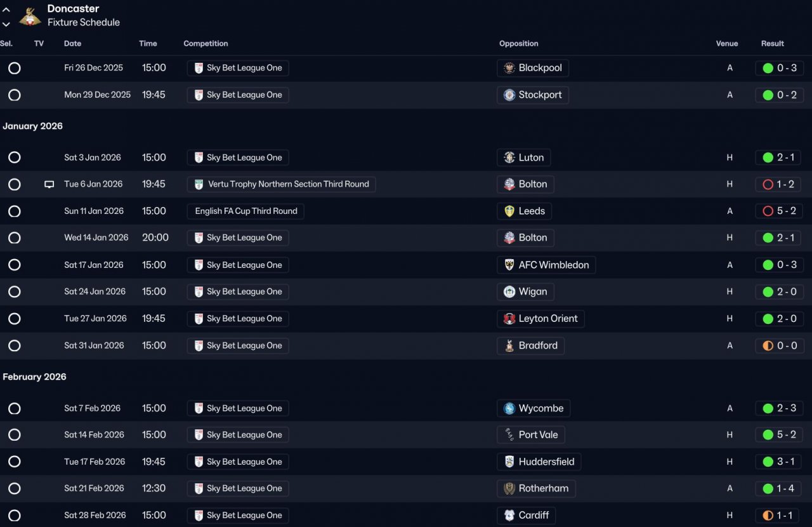Click the TV broadcast icon for Bolton match
The width and height of the screenshot is (812, 527).
pyautogui.click(x=49, y=185)
